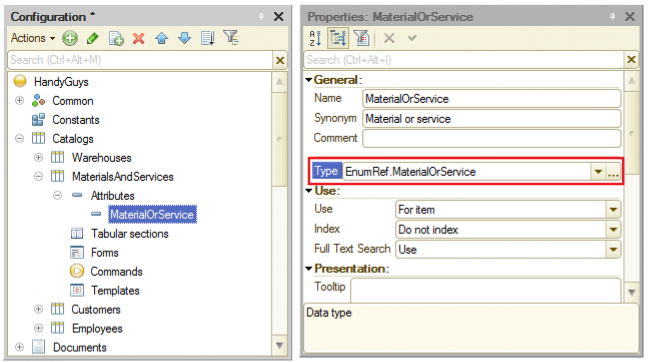The width and height of the screenshot is (650, 362).
Task: Select the Forms node
Action: [x=105, y=253]
